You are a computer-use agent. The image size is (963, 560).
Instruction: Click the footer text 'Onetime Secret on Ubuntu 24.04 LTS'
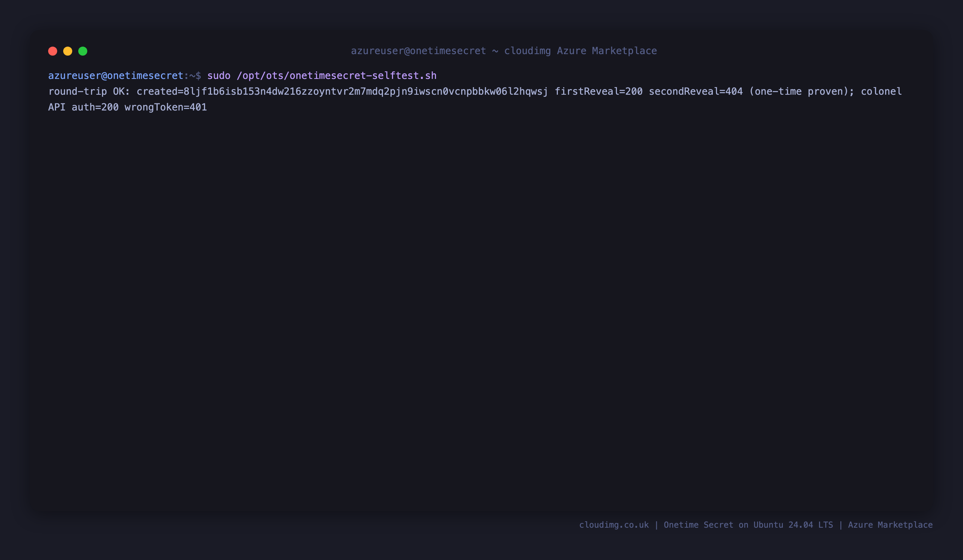[748, 525]
